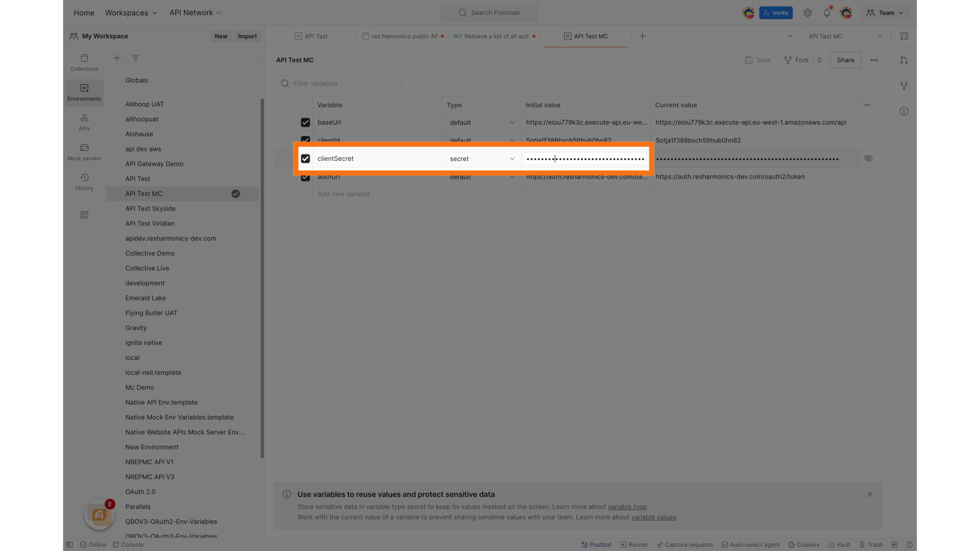Open the Trash from the status bar

coord(871,545)
